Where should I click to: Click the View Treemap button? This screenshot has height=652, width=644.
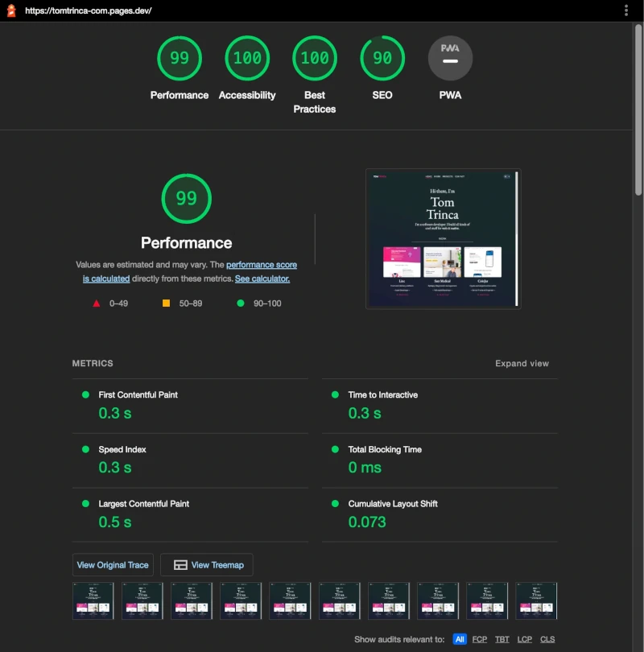tap(207, 565)
